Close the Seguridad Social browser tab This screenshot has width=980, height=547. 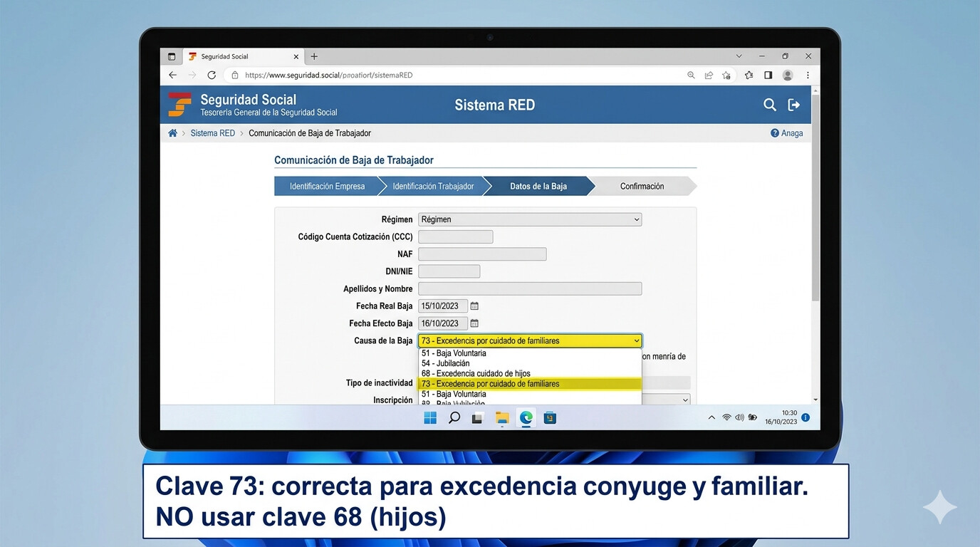(x=297, y=56)
